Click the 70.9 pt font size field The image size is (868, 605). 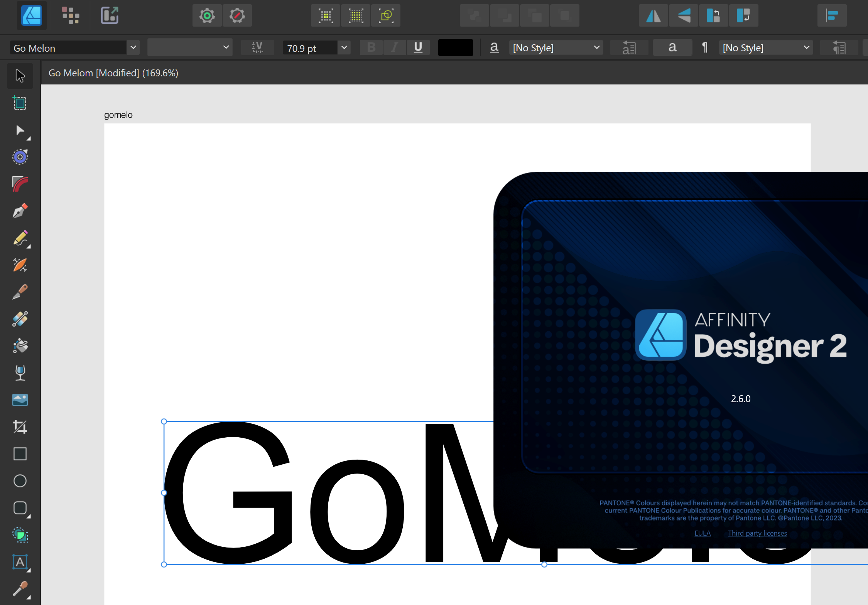(x=310, y=48)
